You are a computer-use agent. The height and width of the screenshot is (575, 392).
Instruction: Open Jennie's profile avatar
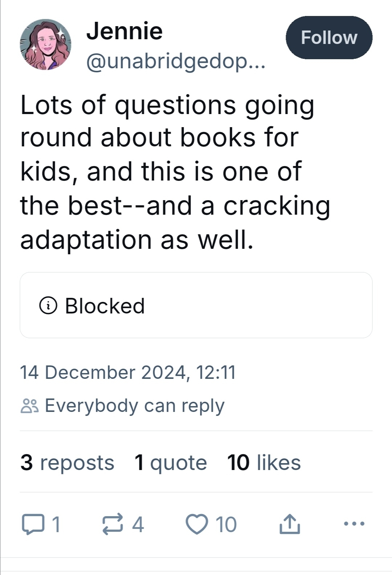[x=45, y=44]
